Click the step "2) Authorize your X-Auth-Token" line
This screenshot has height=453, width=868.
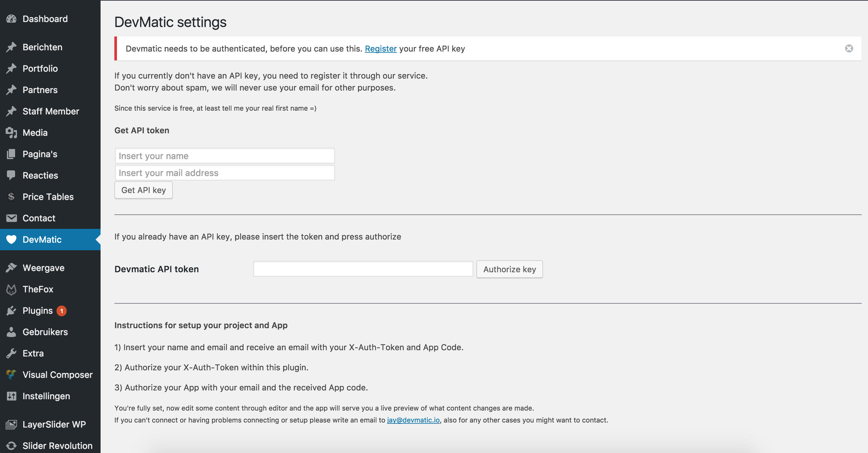coord(212,367)
